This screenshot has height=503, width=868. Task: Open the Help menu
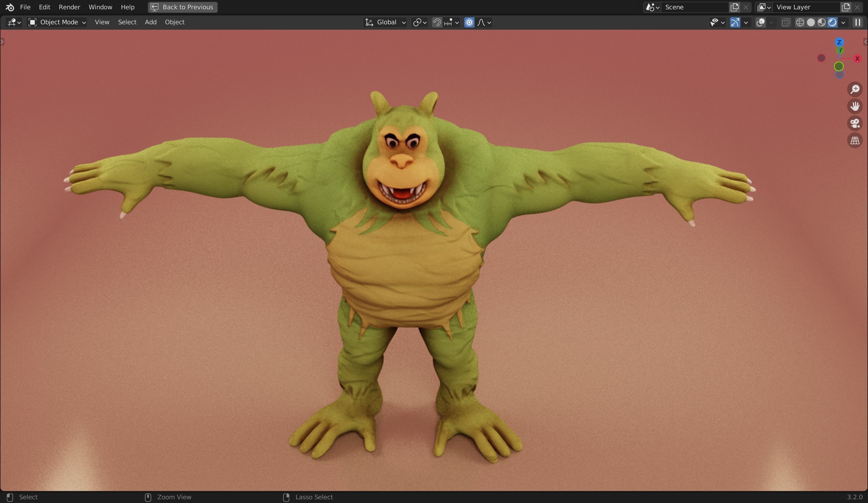127,7
